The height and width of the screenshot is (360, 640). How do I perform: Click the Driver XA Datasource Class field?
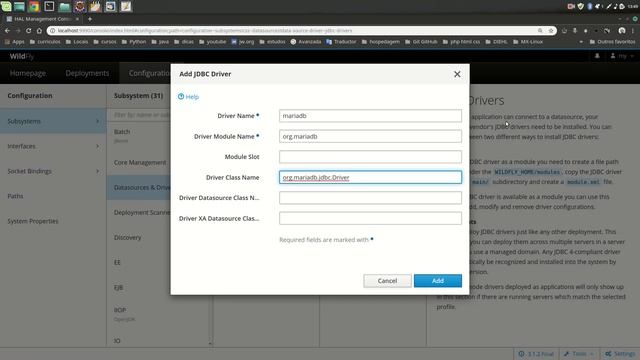click(x=370, y=218)
